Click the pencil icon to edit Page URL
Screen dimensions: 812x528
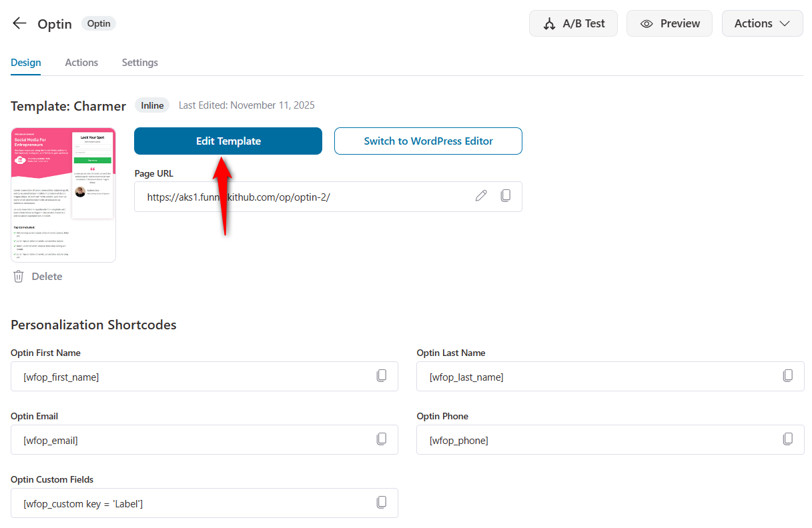481,195
